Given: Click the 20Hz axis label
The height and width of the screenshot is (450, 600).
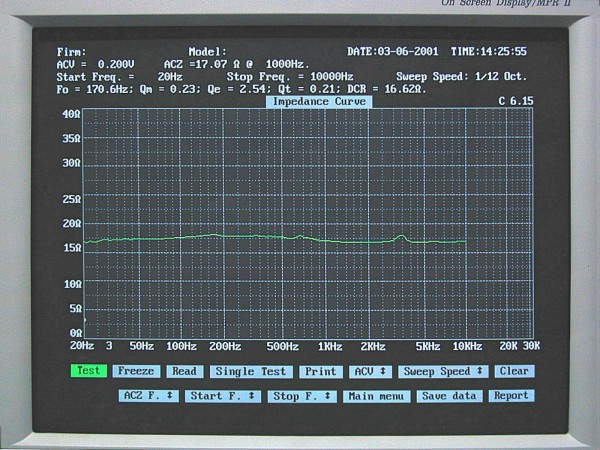Looking at the screenshot, I should (82, 346).
